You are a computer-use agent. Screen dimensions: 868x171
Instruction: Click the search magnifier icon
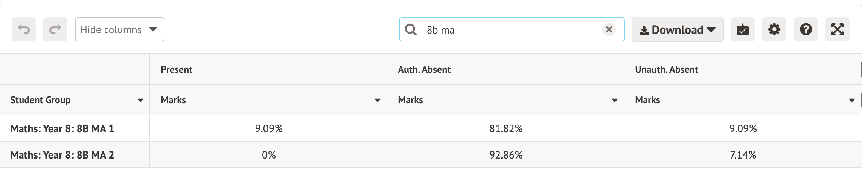click(x=411, y=29)
